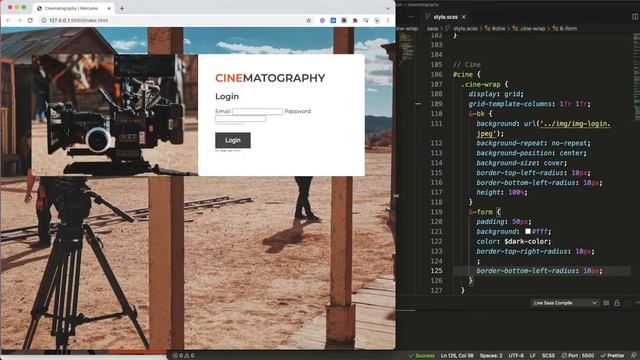Click the Forgot password link

[x=229, y=123]
